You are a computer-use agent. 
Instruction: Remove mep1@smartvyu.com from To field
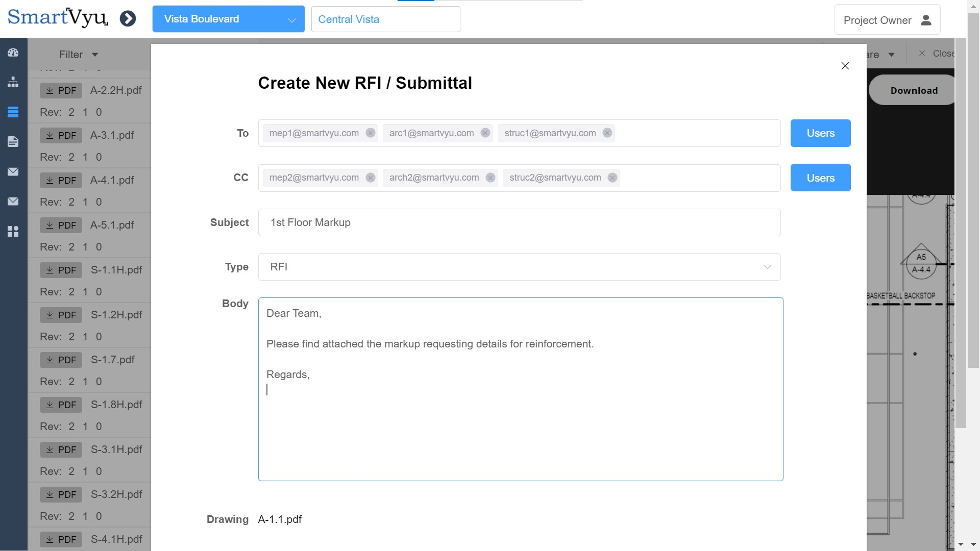coord(371,133)
